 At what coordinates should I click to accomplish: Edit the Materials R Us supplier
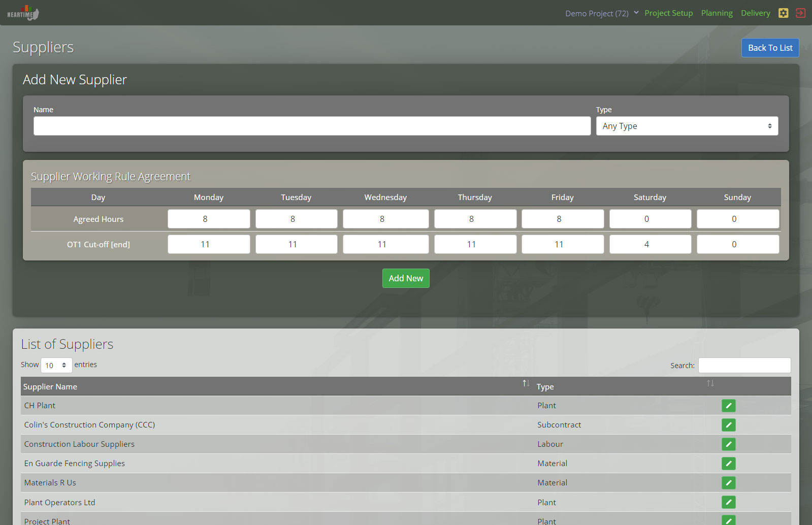click(728, 483)
